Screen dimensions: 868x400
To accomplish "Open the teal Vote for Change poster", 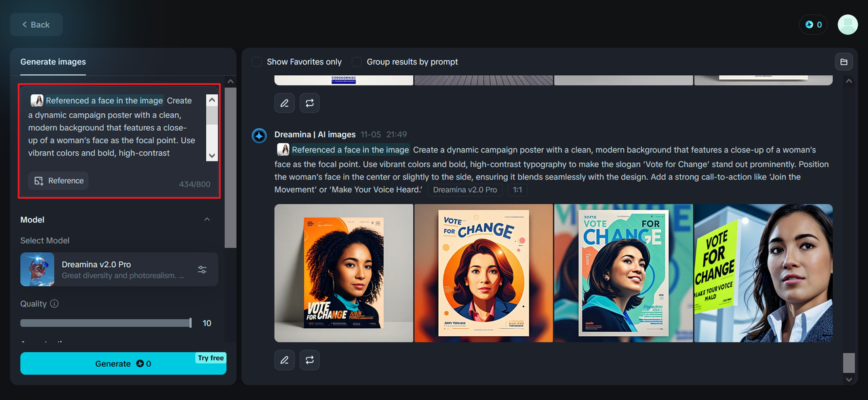I will (623, 273).
